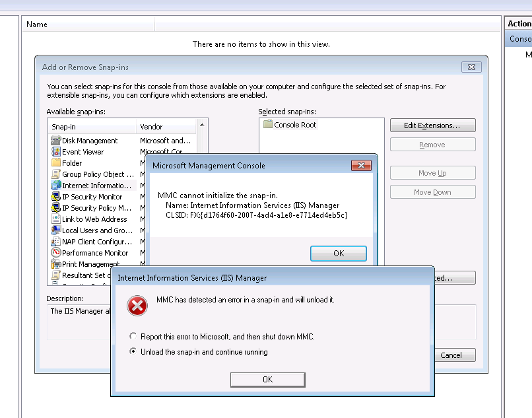Image resolution: width=532 pixels, height=418 pixels.
Task: Close the Microsoft Management Console error dialog
Action: 361,165
